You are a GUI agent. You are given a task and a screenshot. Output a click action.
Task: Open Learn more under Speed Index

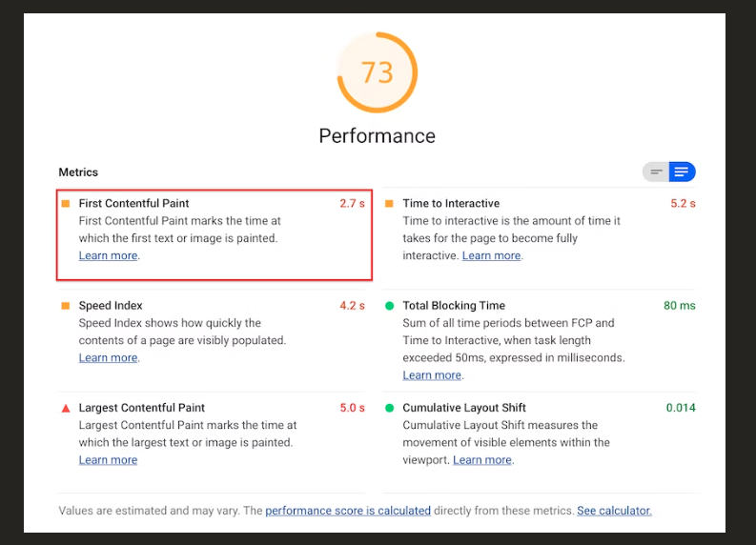click(x=108, y=357)
